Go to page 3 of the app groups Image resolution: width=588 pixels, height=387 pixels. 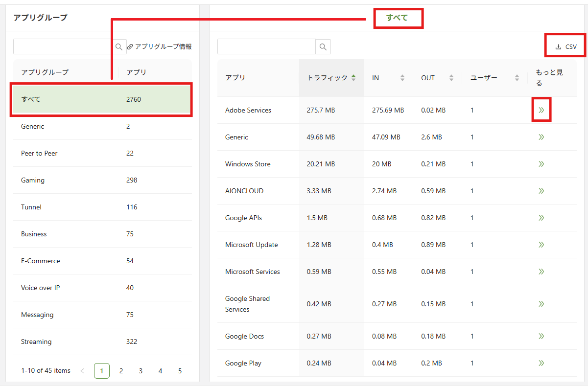pos(141,371)
